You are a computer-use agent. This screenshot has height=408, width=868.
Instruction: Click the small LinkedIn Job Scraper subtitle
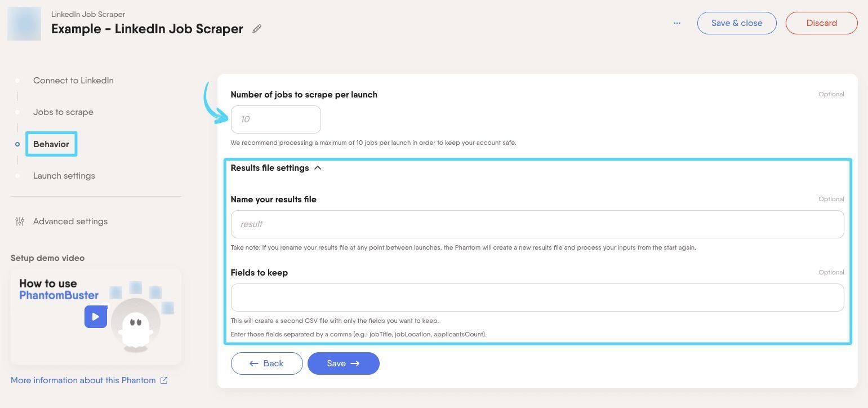[x=88, y=14]
